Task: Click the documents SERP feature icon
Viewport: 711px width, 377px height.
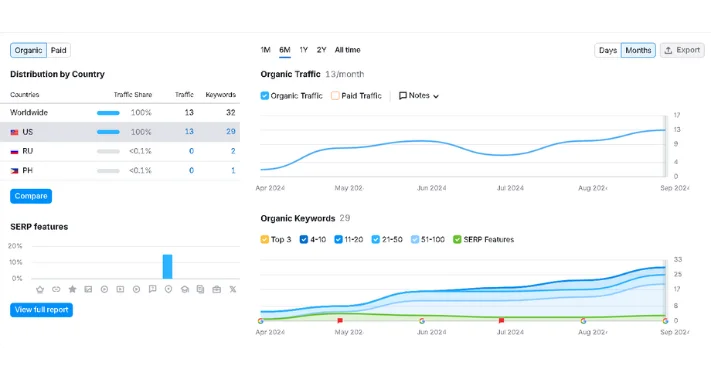Action: click(200, 289)
